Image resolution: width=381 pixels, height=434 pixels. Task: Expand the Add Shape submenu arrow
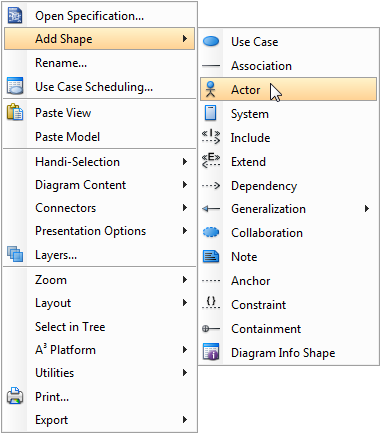(x=185, y=39)
